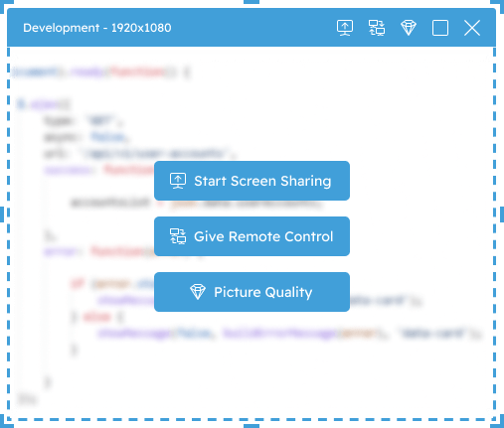Click the top-left corner frame handle
Viewport: 504px width, 428px height.
6,6
